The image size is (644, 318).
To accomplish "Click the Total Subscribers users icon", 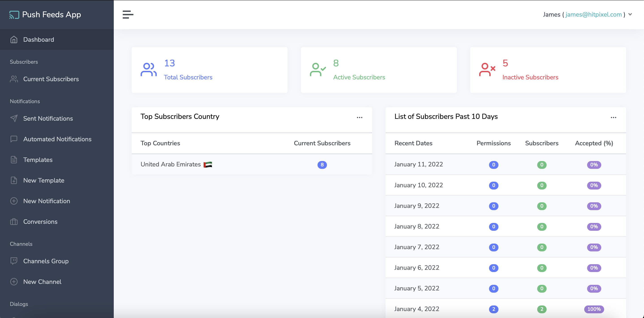I will [148, 69].
